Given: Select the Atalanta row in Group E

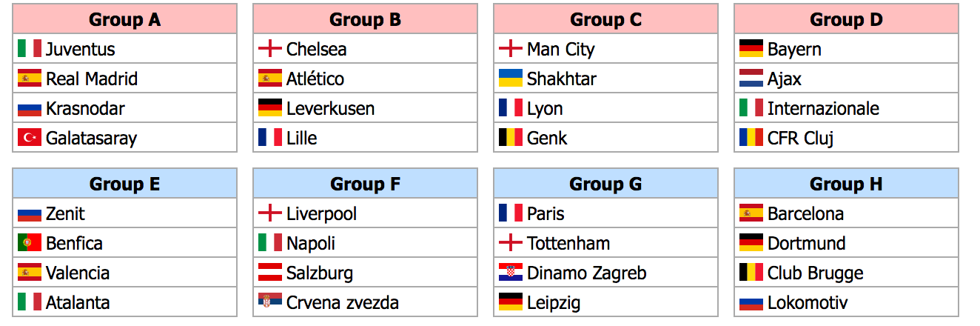Looking at the screenshot, I should tap(125, 302).
